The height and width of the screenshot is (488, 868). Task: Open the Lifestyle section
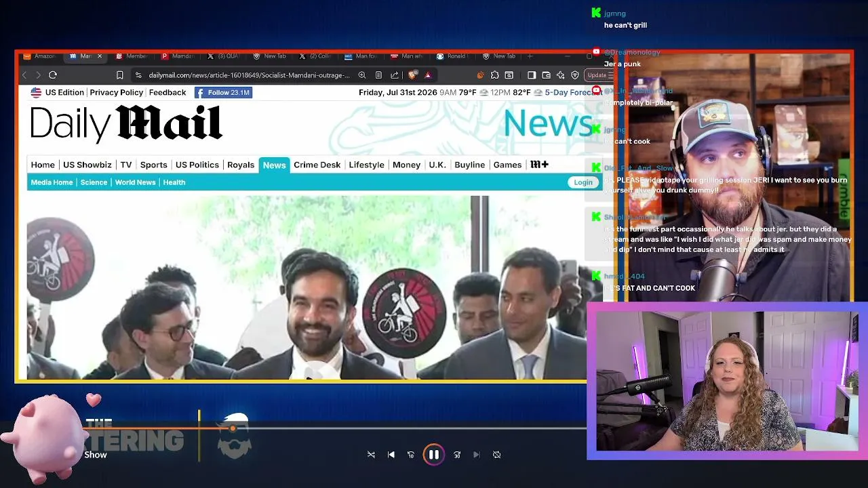(366, 165)
